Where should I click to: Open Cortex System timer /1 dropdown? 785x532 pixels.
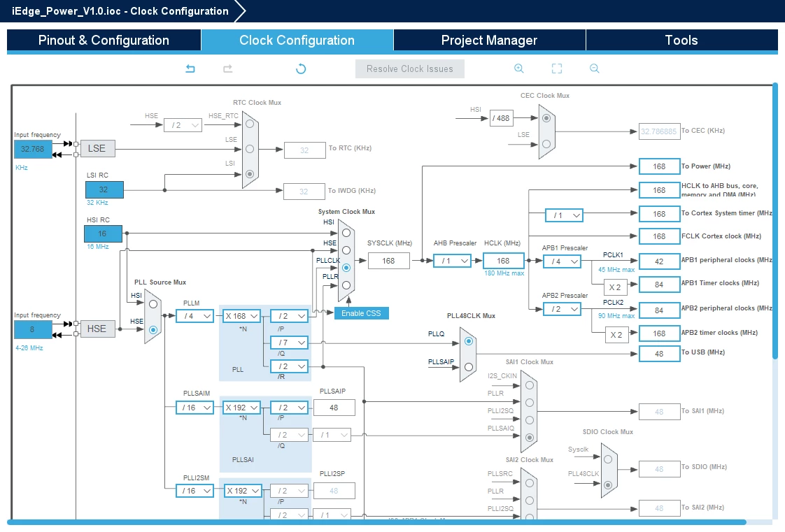pyautogui.click(x=564, y=215)
